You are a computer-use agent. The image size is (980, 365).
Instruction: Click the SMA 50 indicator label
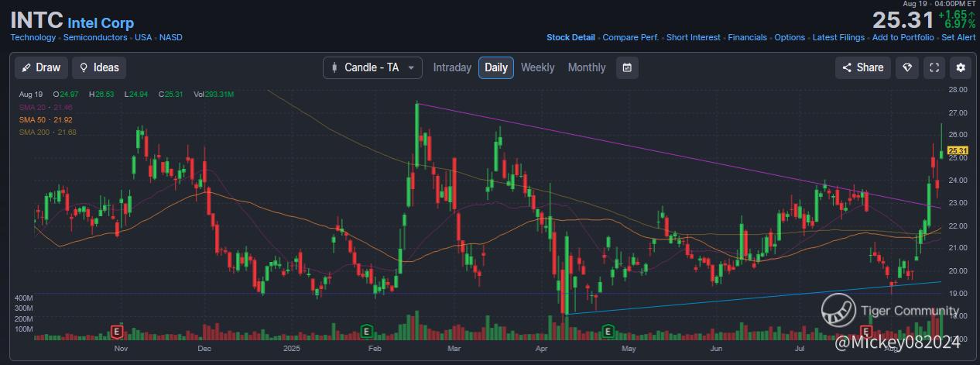coord(46,119)
